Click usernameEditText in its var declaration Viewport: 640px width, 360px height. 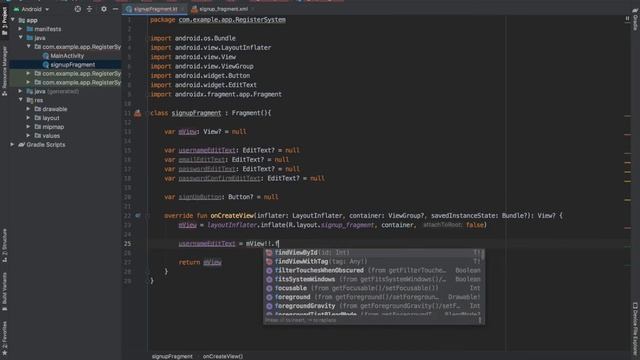point(207,150)
